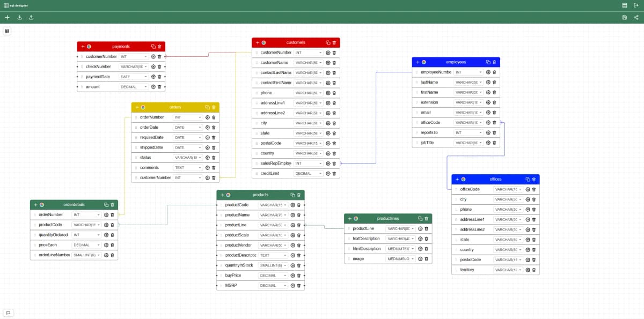The image size is (644, 319).
Task: Open column settings gear for productCode in products
Action: coord(292,205)
